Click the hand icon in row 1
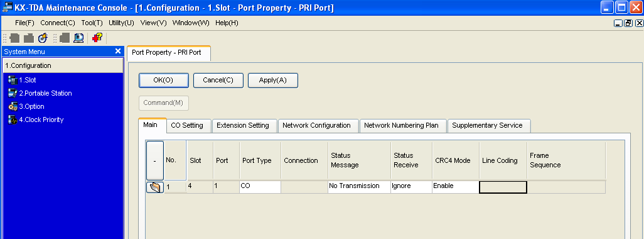 point(155,187)
